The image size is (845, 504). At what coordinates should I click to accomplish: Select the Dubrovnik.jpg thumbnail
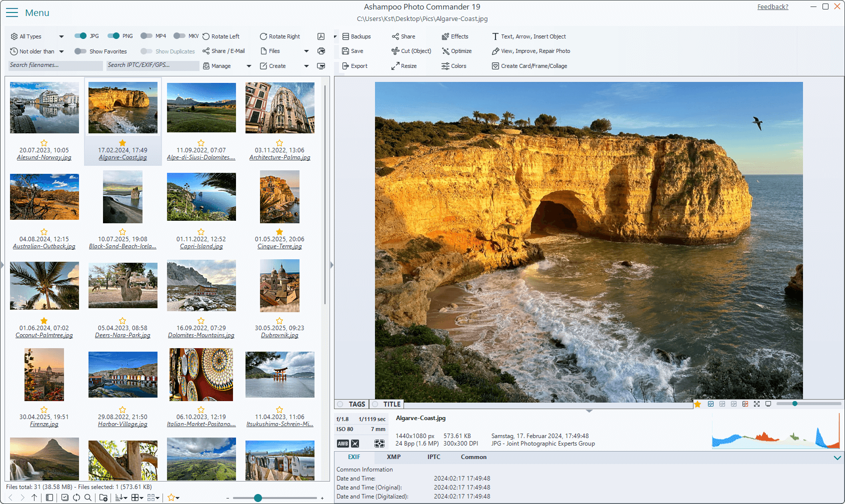coord(279,285)
